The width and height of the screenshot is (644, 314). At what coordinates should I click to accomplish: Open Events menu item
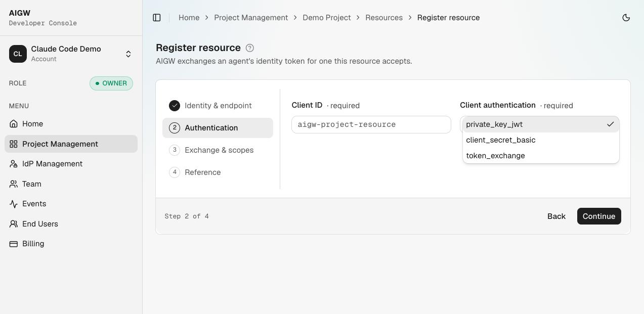71,204
